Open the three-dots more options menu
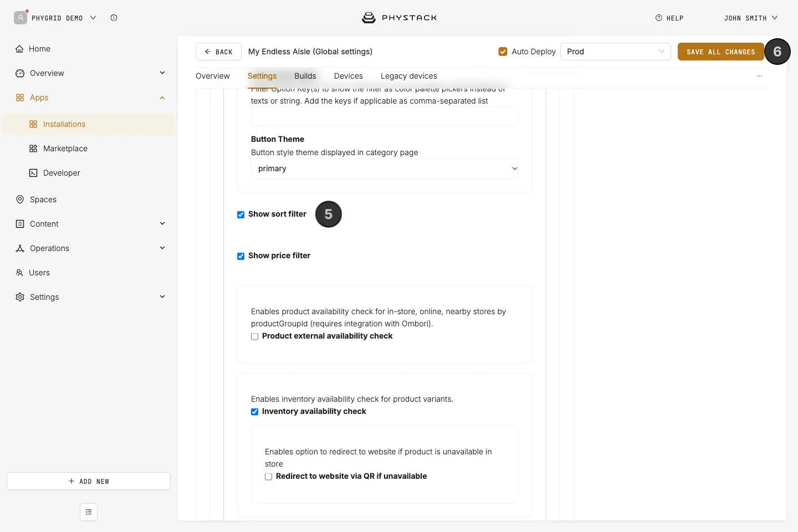The image size is (798, 532). pos(759,76)
